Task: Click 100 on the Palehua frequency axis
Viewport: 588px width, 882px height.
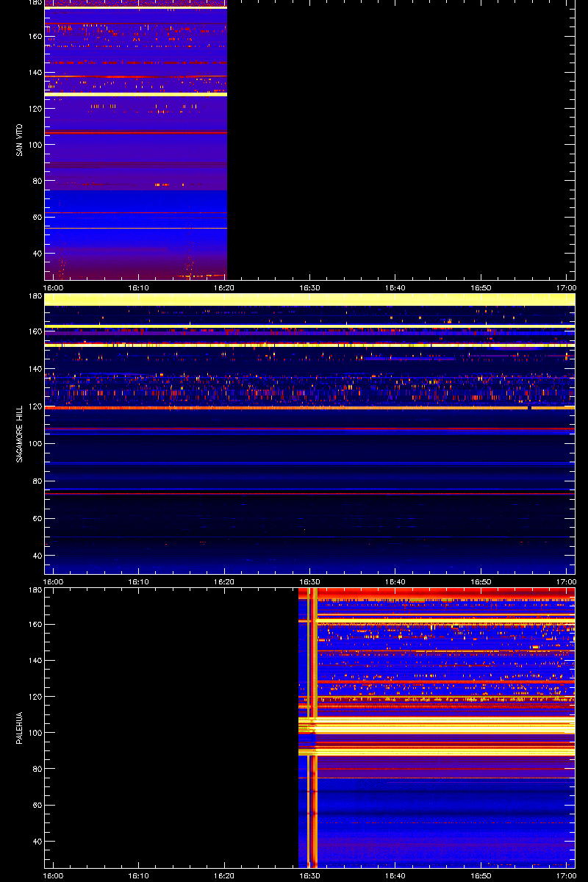Action: click(35, 733)
